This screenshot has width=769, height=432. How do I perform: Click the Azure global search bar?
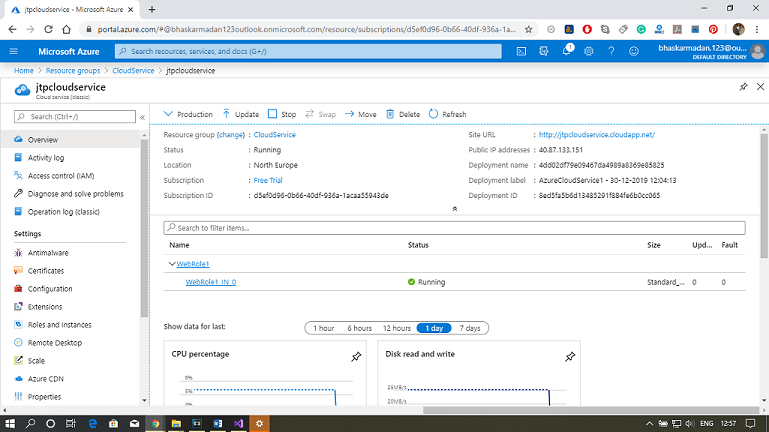pyautogui.click(x=308, y=51)
